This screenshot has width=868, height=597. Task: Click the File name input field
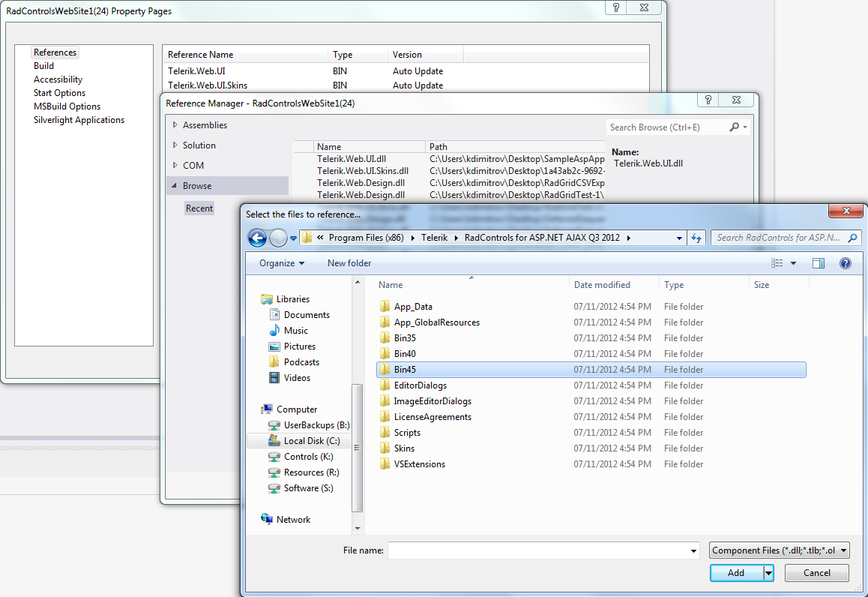point(538,550)
